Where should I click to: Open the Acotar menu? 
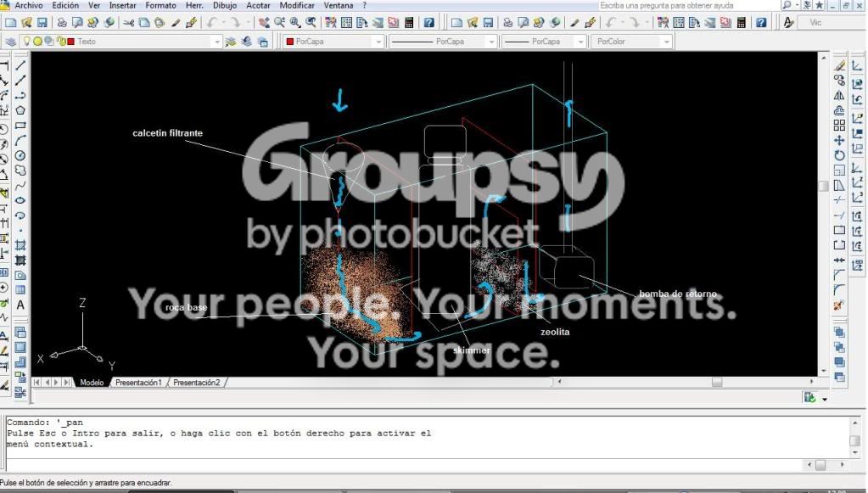(258, 6)
